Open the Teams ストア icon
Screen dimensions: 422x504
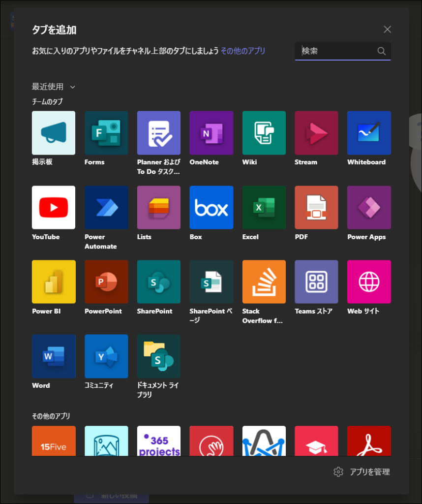(316, 282)
